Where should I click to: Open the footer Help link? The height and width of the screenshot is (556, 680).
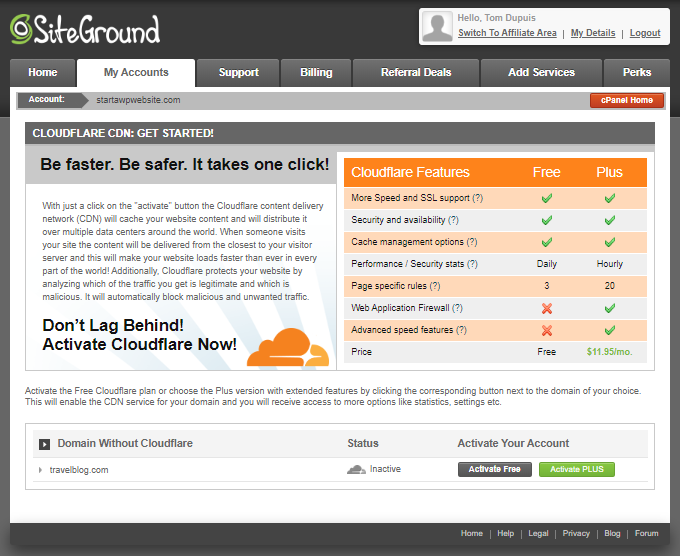pos(505,533)
